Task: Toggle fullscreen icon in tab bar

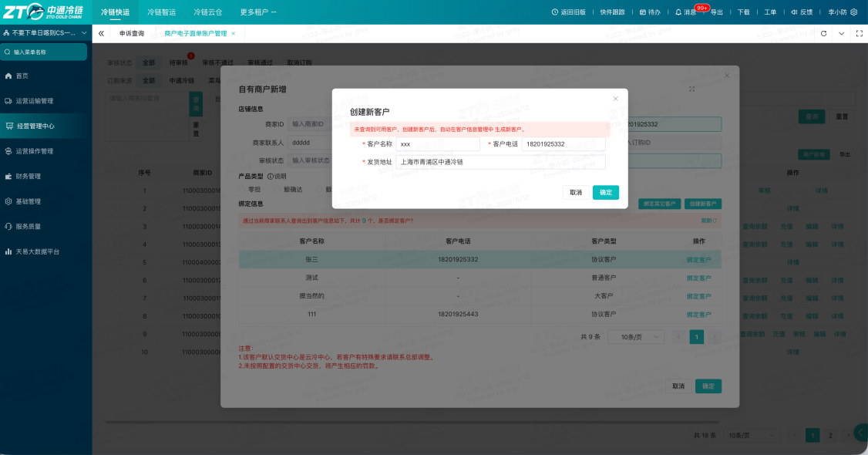Action: pyautogui.click(x=860, y=33)
